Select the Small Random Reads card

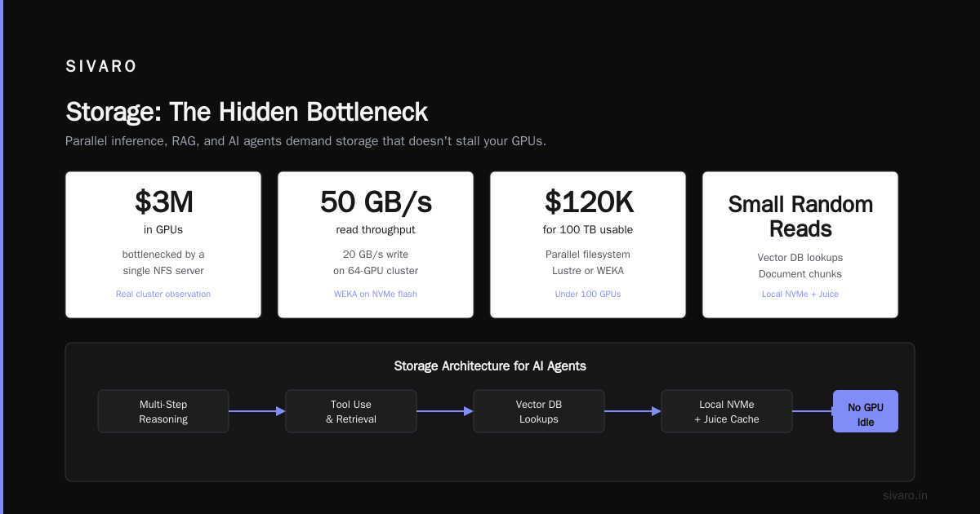[800, 245]
